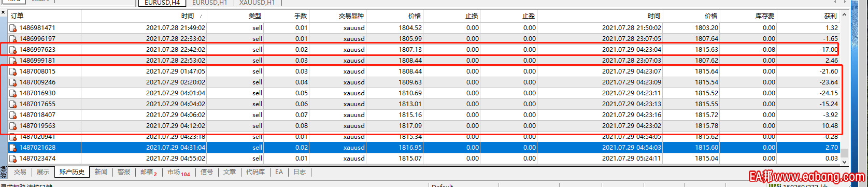Click the order icon beside 1487009246

13,82
